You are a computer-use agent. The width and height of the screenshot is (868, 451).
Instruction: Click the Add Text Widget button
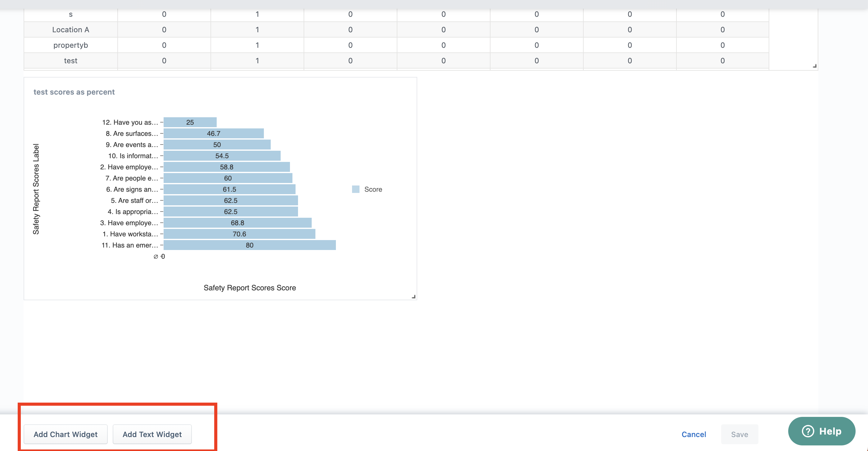pyautogui.click(x=152, y=434)
